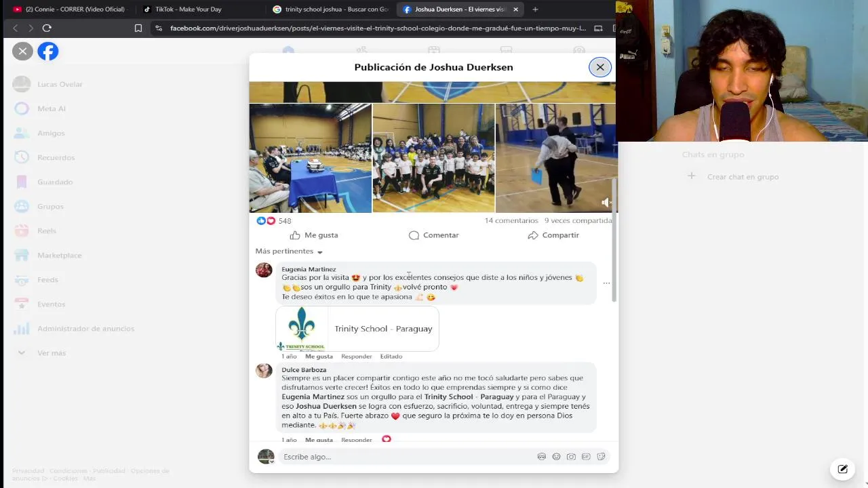
Task: Switch to trinity school joshua Google tab
Action: pos(330,9)
